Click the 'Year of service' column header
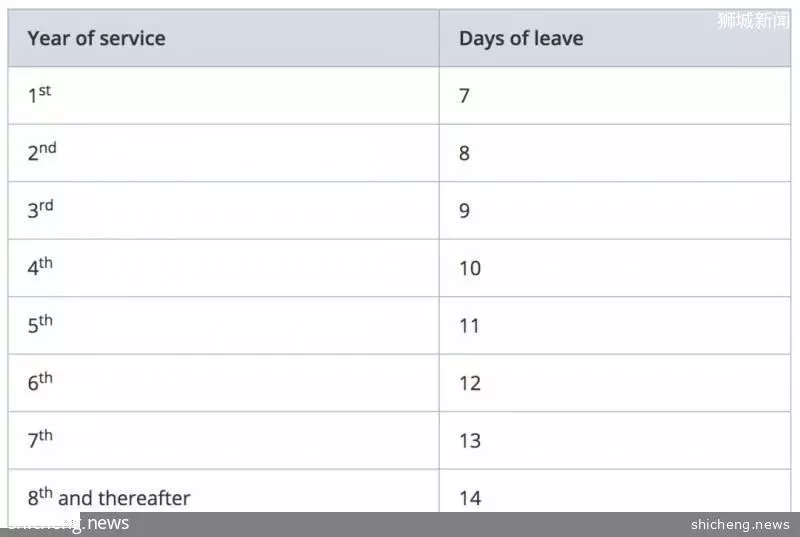This screenshot has width=800, height=537. (x=223, y=38)
